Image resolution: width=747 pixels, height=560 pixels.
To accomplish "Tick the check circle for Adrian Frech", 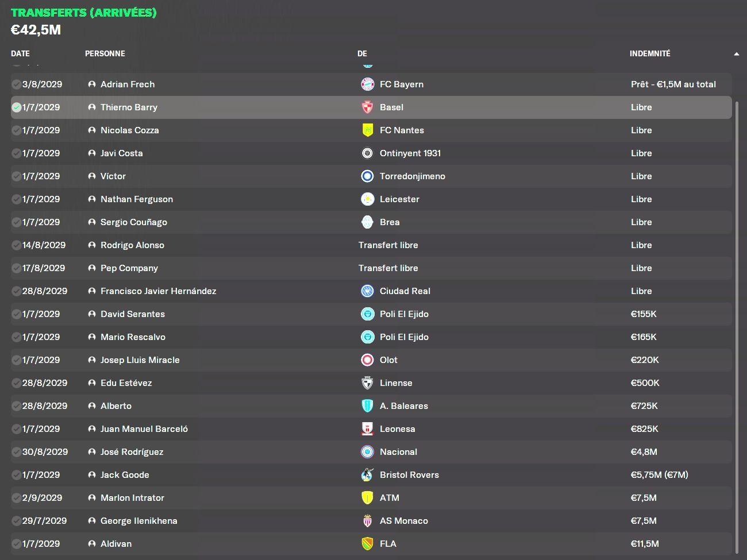I will click(17, 84).
